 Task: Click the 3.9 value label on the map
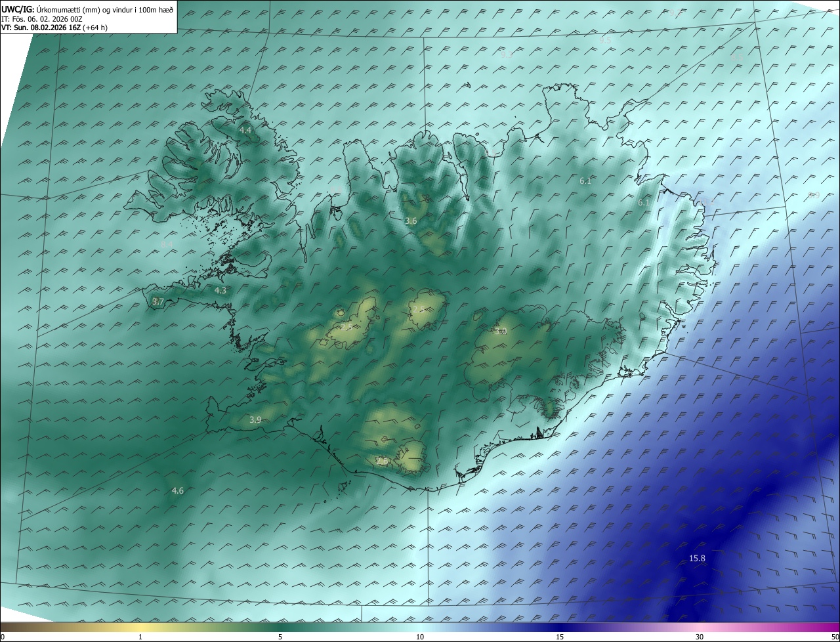tap(255, 419)
